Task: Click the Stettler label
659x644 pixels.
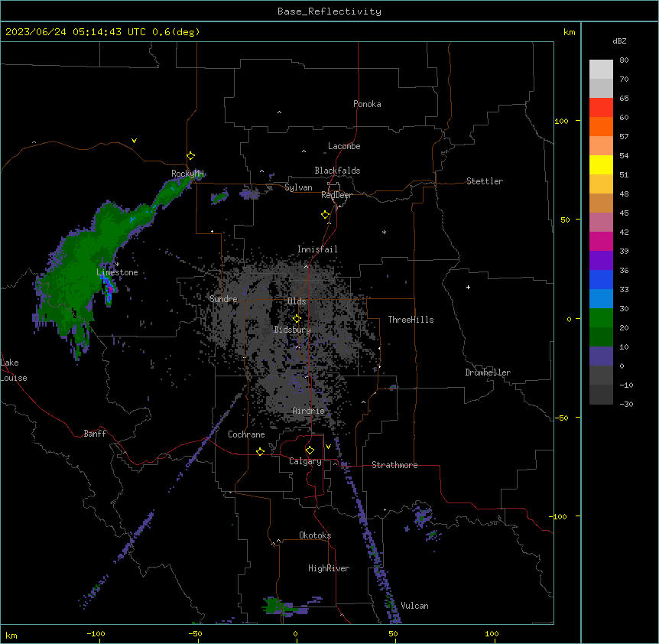Action: pyautogui.click(x=485, y=181)
